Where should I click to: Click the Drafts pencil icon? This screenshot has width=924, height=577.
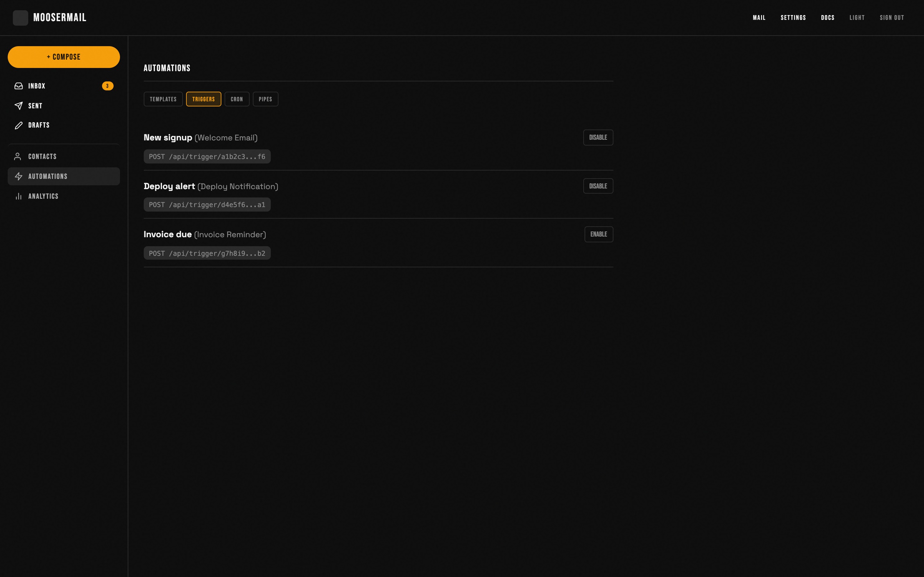(x=18, y=125)
